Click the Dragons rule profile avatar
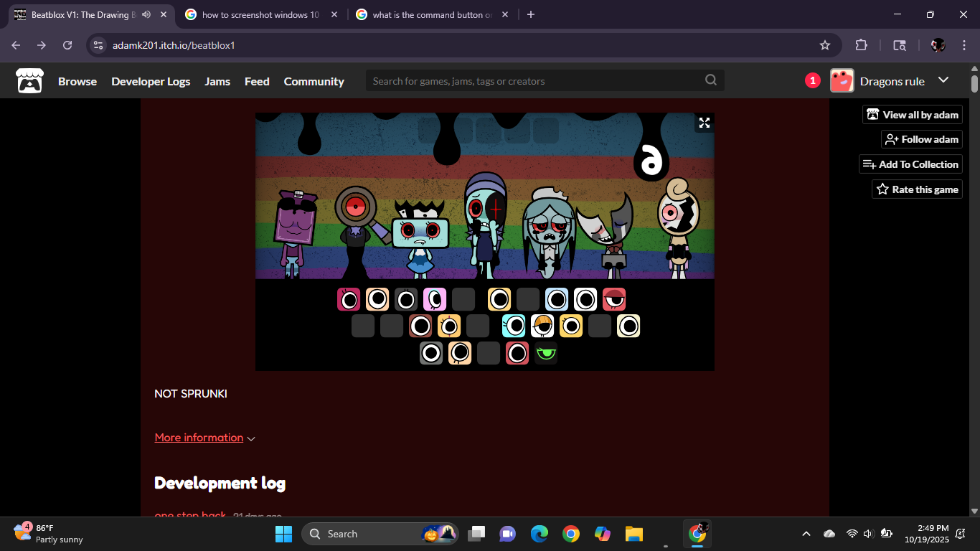 tap(842, 81)
